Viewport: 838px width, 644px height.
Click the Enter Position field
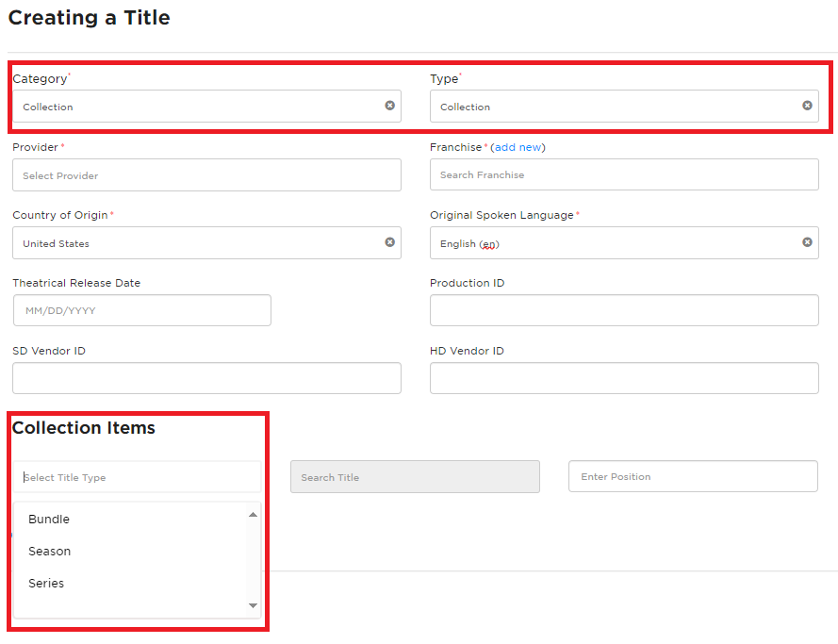[693, 476]
